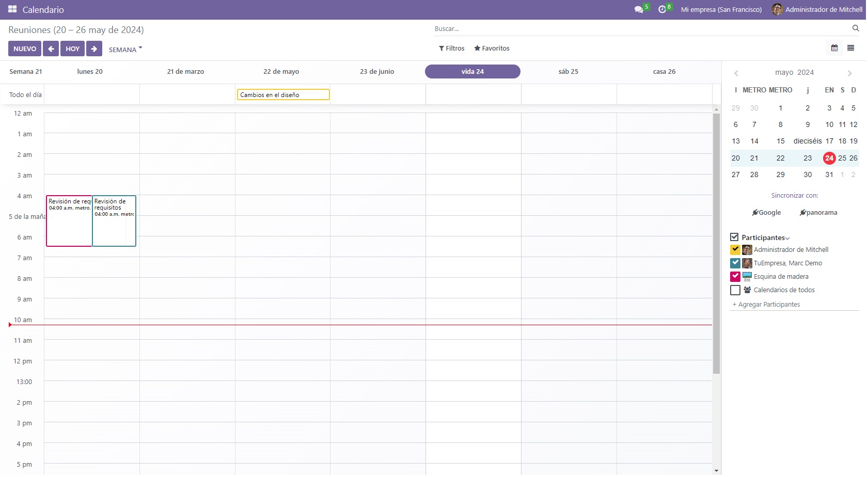Open the Filtros dropdown
This screenshot has width=868, height=477.
coord(451,49)
